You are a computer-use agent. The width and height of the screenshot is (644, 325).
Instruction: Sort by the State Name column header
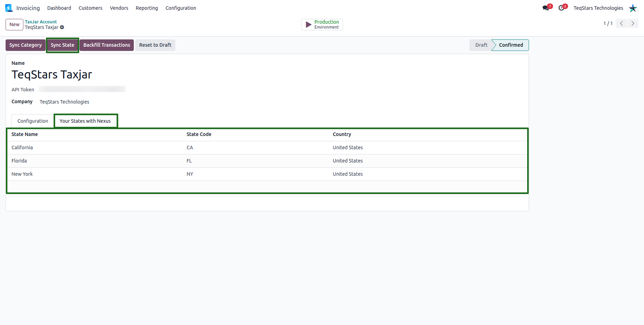coord(25,134)
